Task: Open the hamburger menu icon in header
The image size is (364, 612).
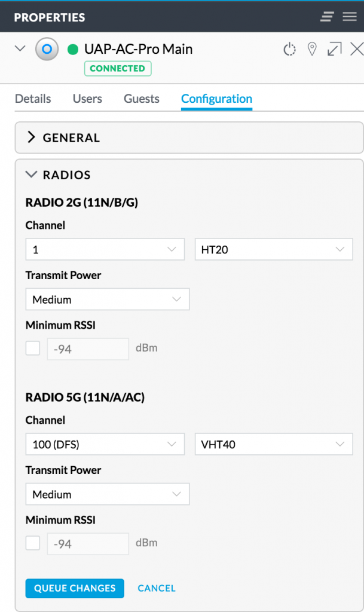Action: click(x=349, y=17)
